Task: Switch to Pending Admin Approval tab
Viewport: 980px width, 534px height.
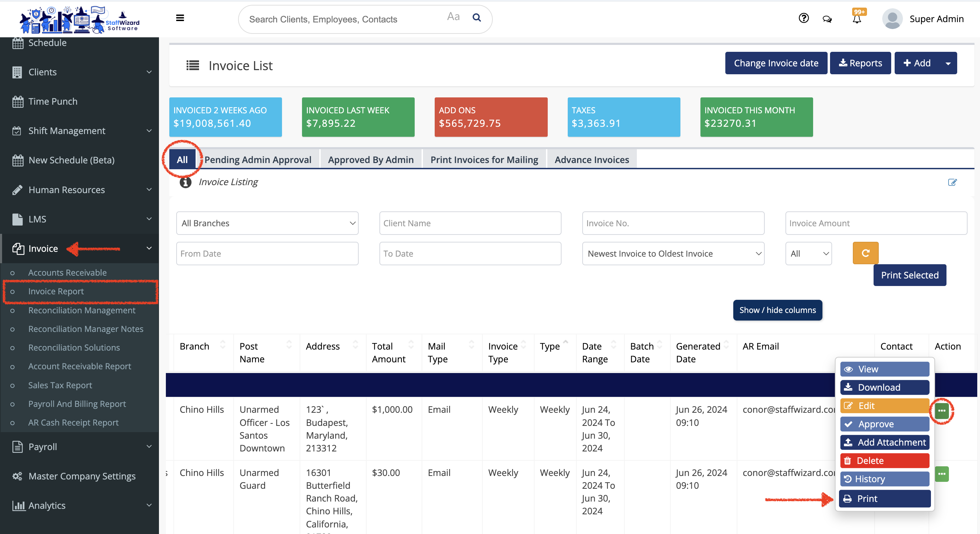Action: (x=257, y=160)
